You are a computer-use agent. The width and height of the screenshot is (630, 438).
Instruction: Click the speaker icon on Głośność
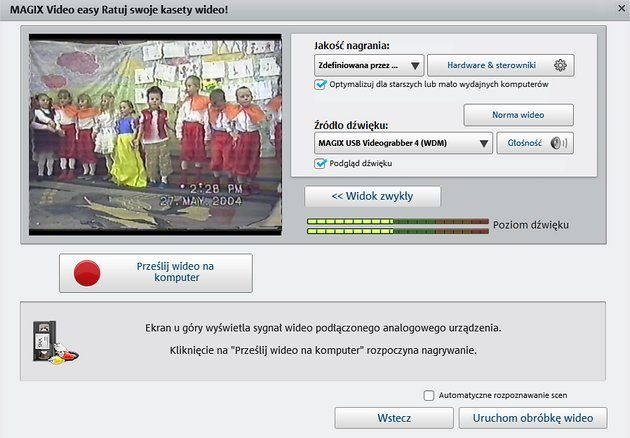click(558, 143)
